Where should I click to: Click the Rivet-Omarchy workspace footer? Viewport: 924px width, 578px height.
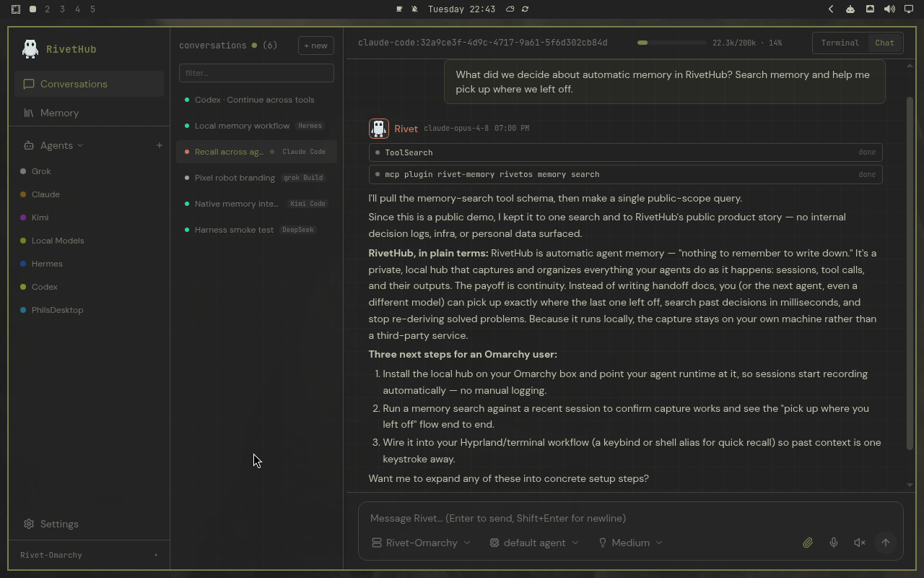coord(90,555)
